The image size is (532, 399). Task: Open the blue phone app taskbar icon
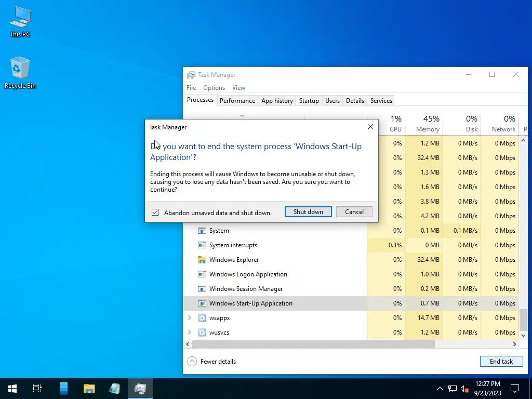(64, 388)
